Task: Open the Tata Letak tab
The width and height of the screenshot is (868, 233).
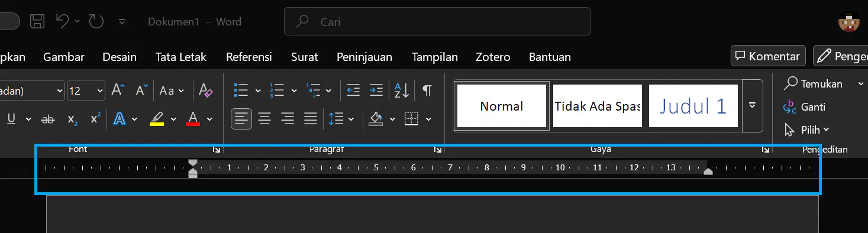Action: [x=181, y=57]
